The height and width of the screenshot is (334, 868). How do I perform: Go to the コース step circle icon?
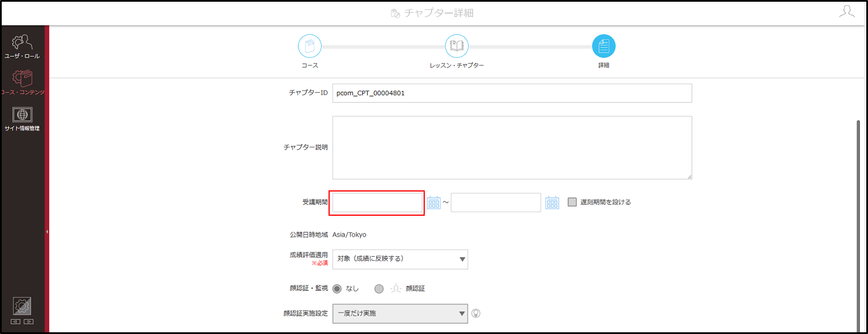(310, 46)
